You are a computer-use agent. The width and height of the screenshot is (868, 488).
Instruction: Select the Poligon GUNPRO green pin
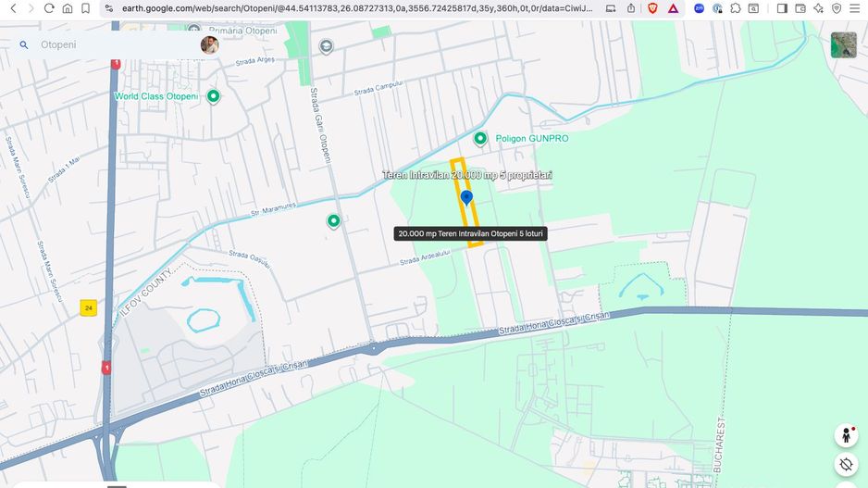click(x=480, y=139)
